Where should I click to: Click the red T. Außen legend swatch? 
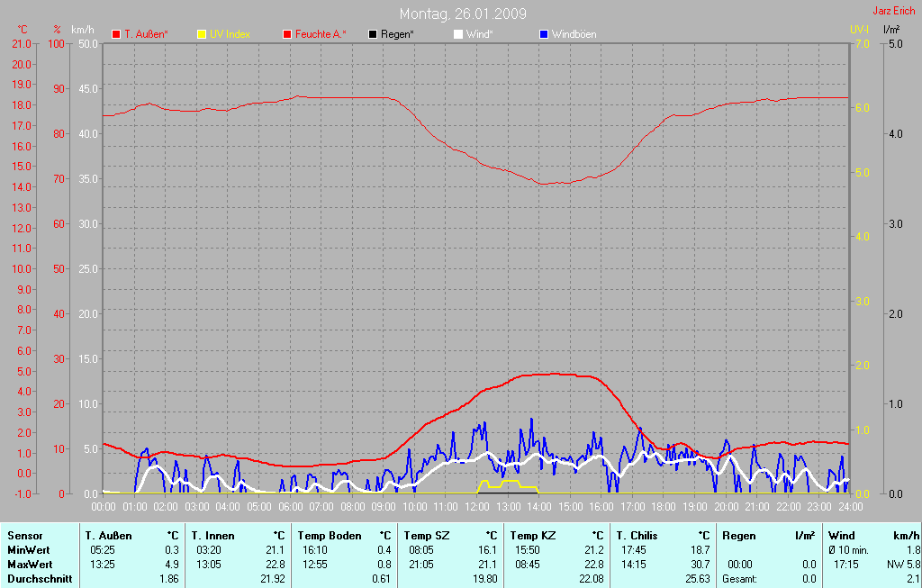116,34
